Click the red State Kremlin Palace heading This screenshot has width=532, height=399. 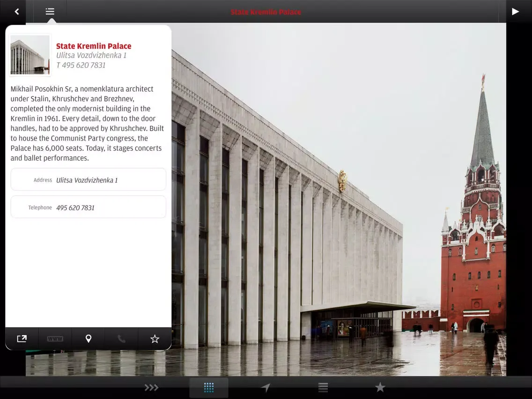[x=94, y=46]
